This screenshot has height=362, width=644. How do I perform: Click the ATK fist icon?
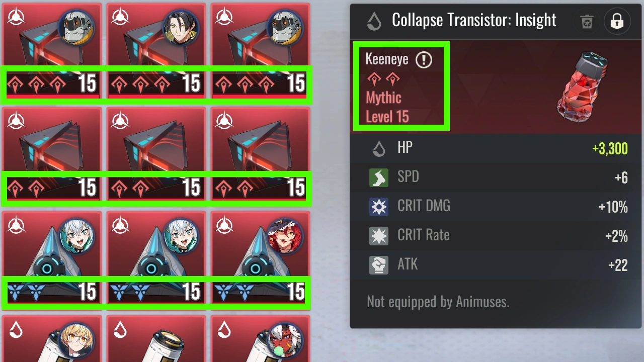(379, 265)
